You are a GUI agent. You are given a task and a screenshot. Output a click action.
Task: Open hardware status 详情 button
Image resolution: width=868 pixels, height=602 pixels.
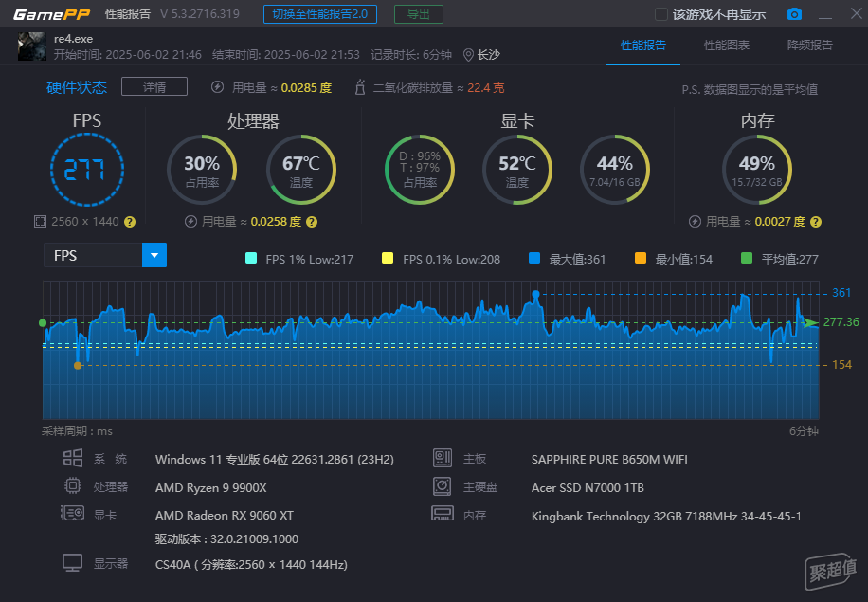pyautogui.click(x=154, y=87)
